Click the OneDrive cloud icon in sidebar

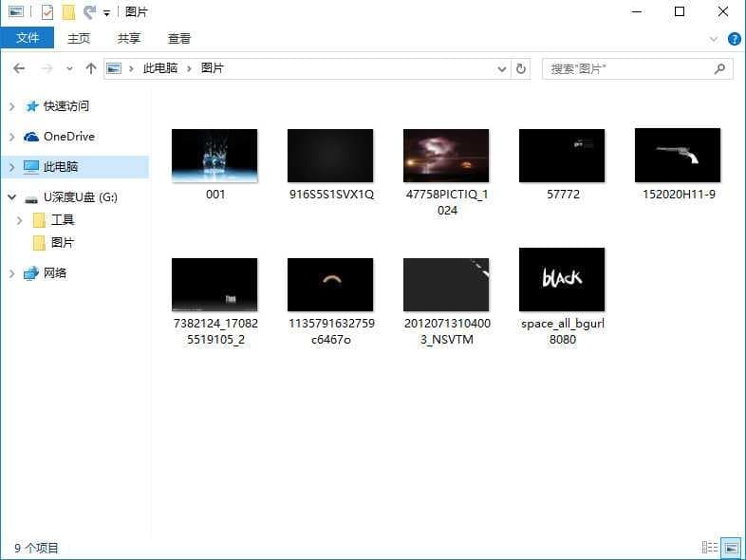tap(31, 137)
